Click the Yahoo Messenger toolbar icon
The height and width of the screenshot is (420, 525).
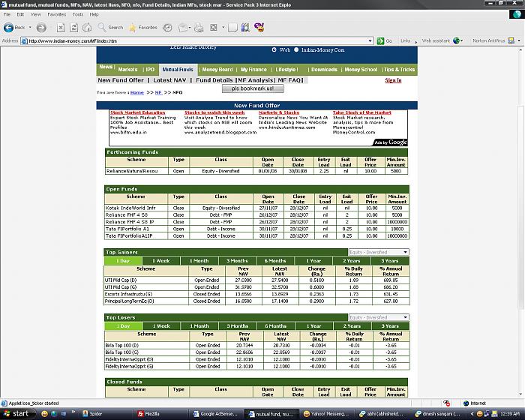click(x=259, y=27)
